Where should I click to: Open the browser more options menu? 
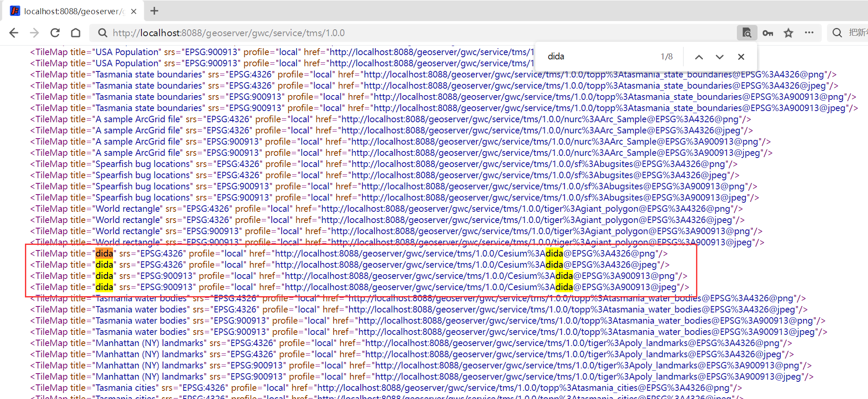tap(809, 33)
